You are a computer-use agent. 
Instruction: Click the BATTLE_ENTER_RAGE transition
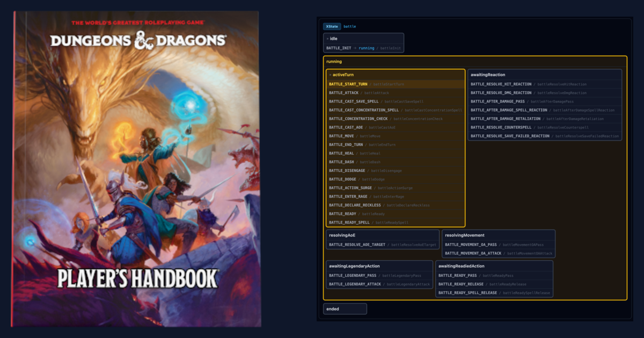357,196
